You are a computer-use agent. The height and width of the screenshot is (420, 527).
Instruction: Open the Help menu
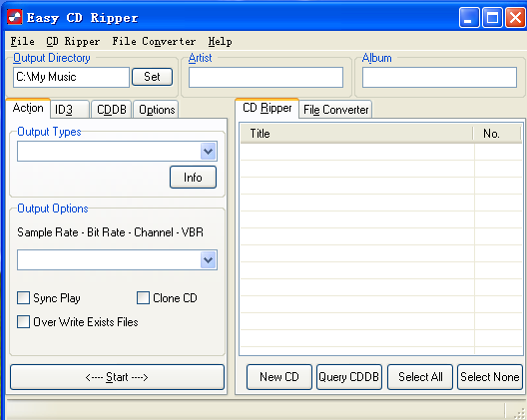pyautogui.click(x=220, y=42)
